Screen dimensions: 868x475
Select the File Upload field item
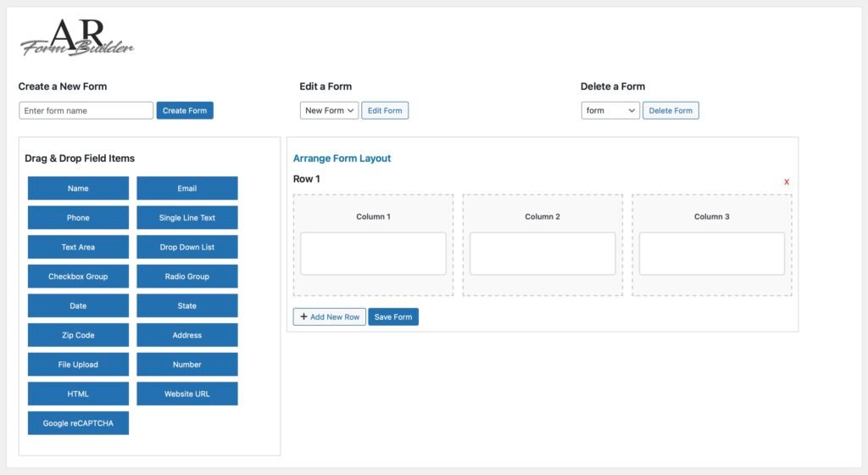(78, 364)
